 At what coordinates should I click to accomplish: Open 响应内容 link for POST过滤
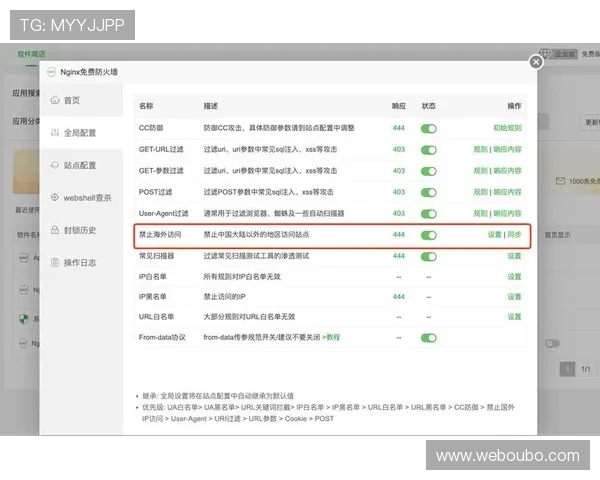pyautogui.click(x=507, y=192)
